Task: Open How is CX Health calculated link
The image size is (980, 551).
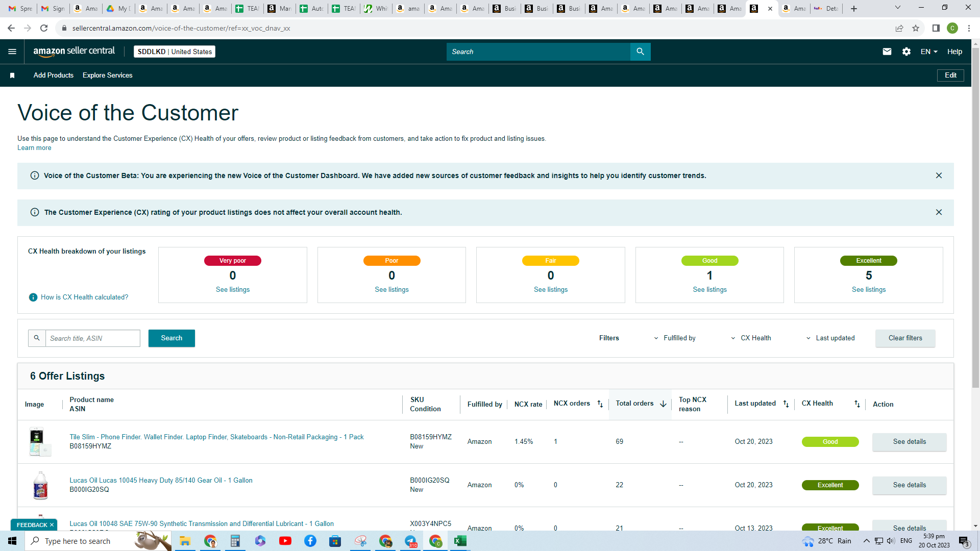Action: pos(85,297)
